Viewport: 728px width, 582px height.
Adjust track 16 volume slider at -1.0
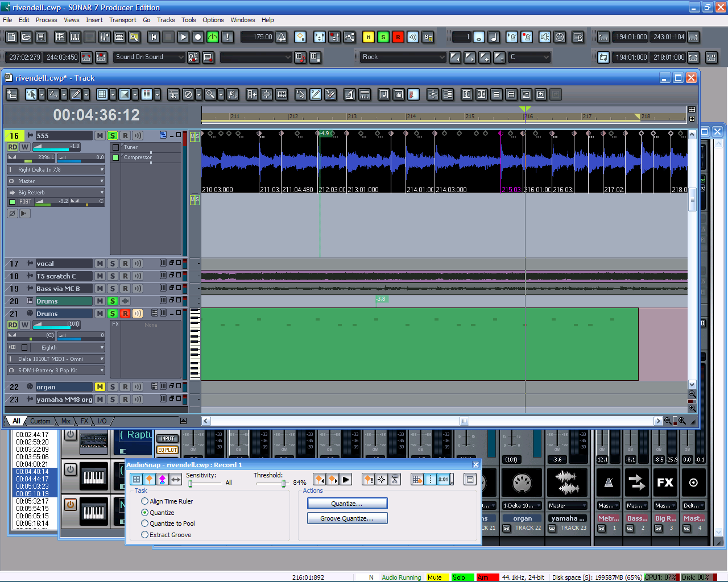click(x=57, y=147)
